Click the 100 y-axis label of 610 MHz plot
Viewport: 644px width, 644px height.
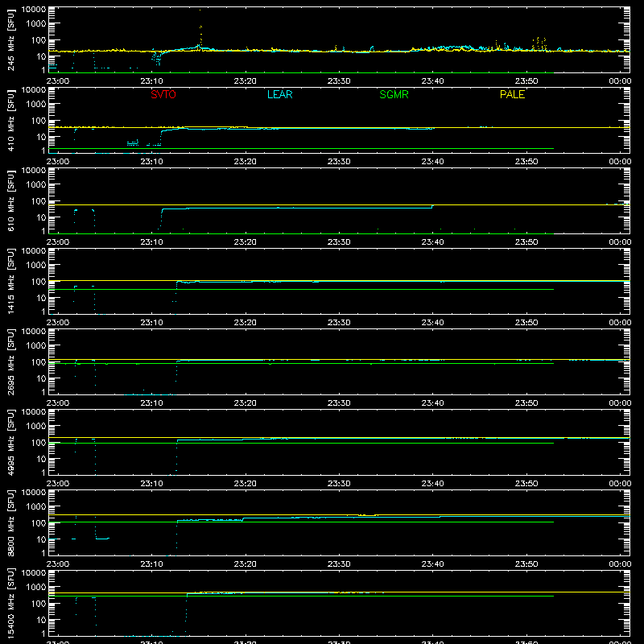(39, 200)
